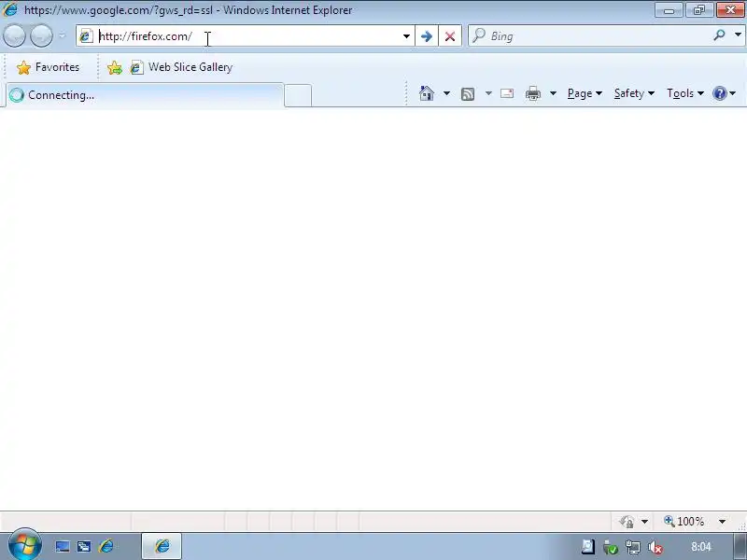This screenshot has width=747, height=560.
Task: Click the address bar URL field
Action: (247, 36)
